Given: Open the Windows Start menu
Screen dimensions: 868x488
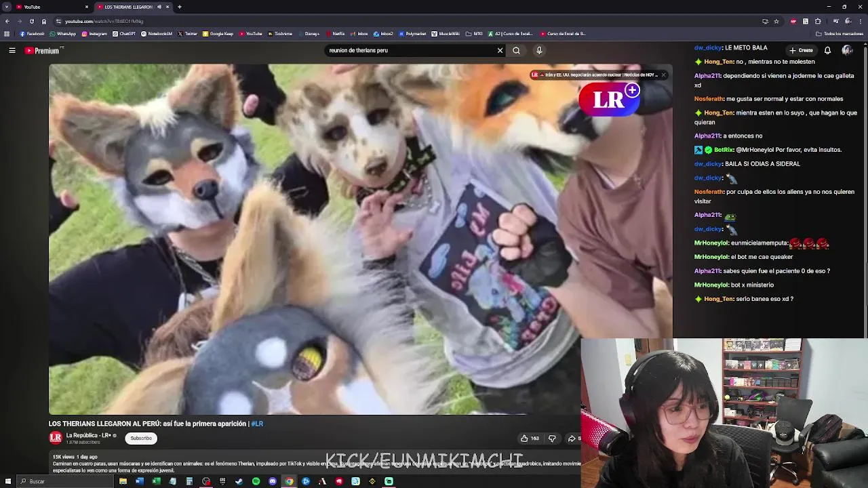Looking at the screenshot, I should coord(8,481).
